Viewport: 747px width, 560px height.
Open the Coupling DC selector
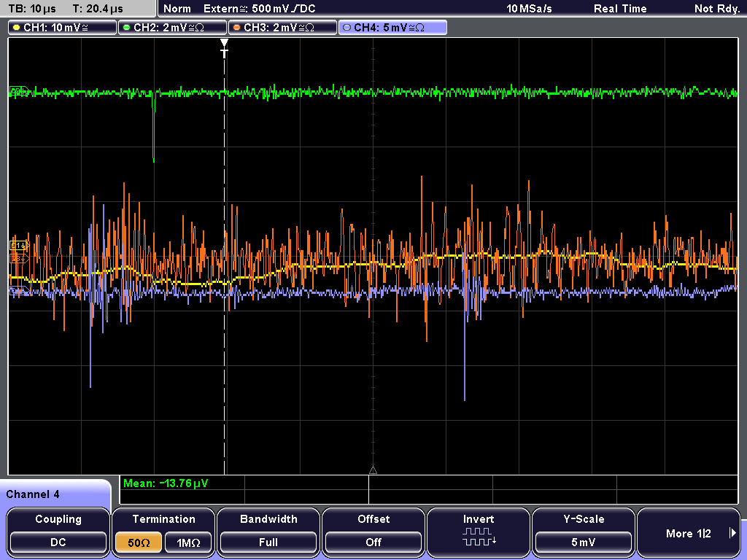click(58, 542)
